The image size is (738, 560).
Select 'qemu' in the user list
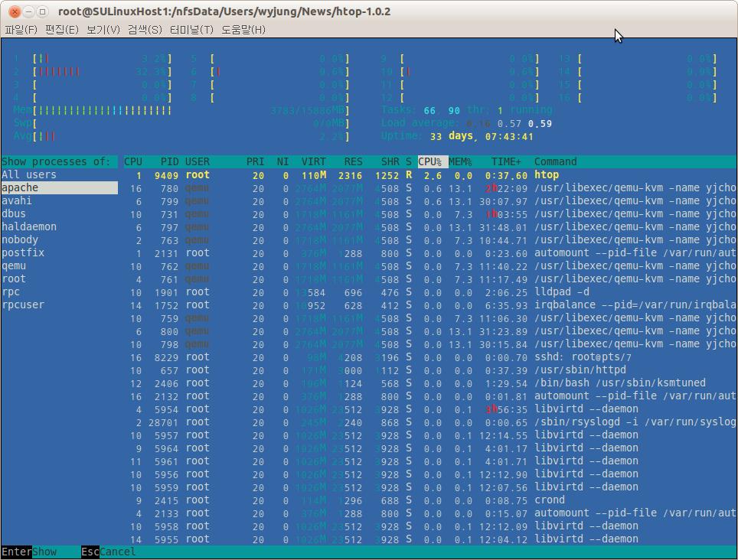pos(59,265)
